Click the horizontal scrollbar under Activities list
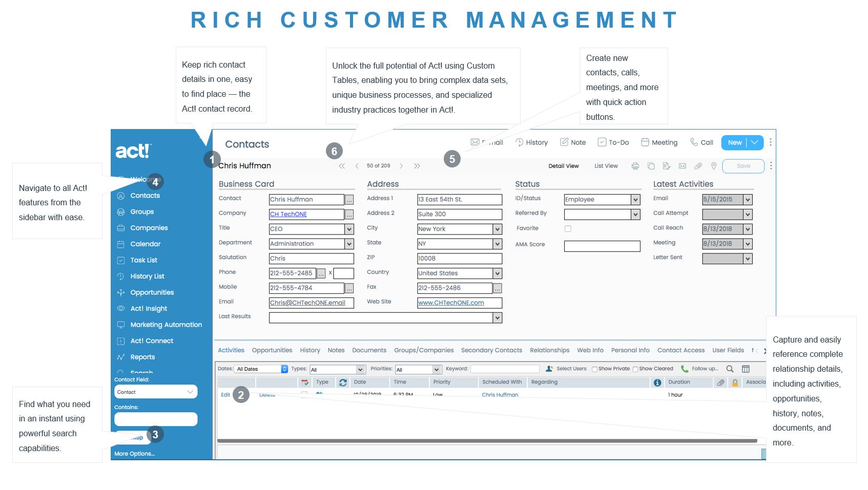This screenshot has width=868, height=490. coord(487,440)
